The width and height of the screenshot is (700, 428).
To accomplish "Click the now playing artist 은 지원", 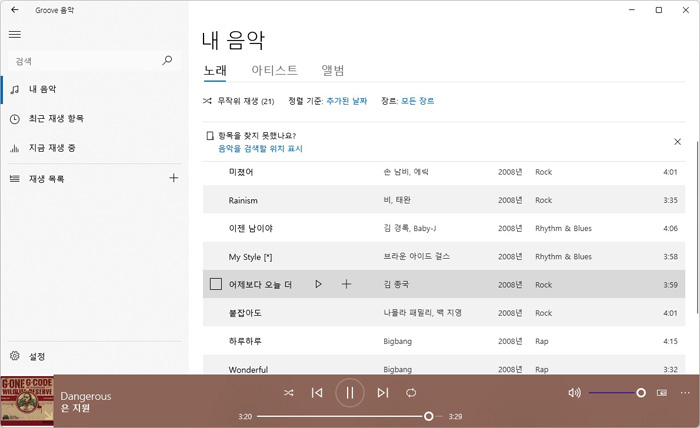I will pyautogui.click(x=75, y=408).
